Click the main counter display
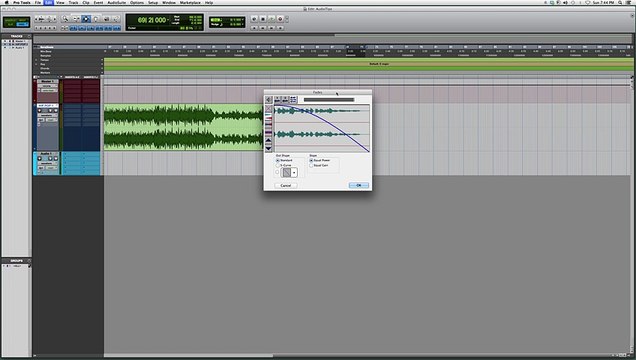 (152, 20)
